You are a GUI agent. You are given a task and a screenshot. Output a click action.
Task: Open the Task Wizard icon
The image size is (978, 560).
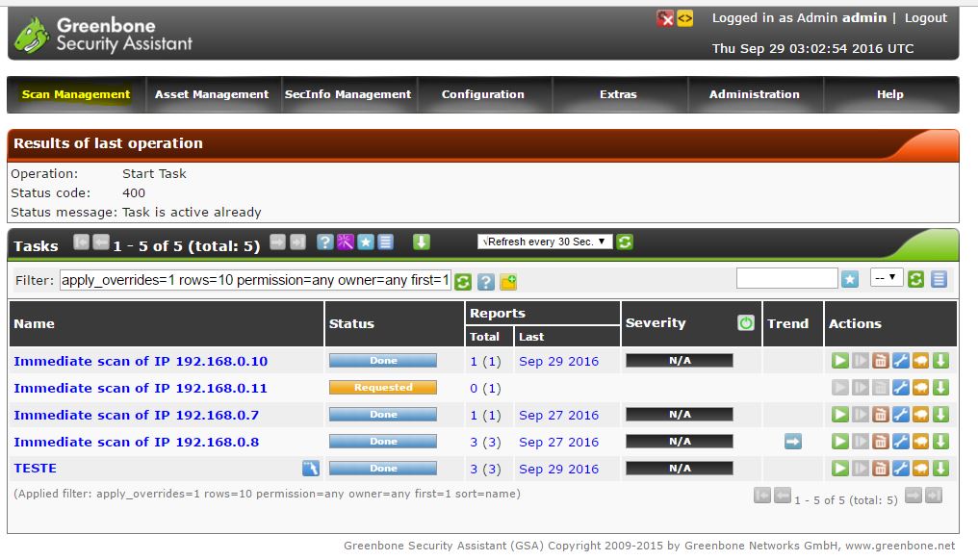point(346,242)
